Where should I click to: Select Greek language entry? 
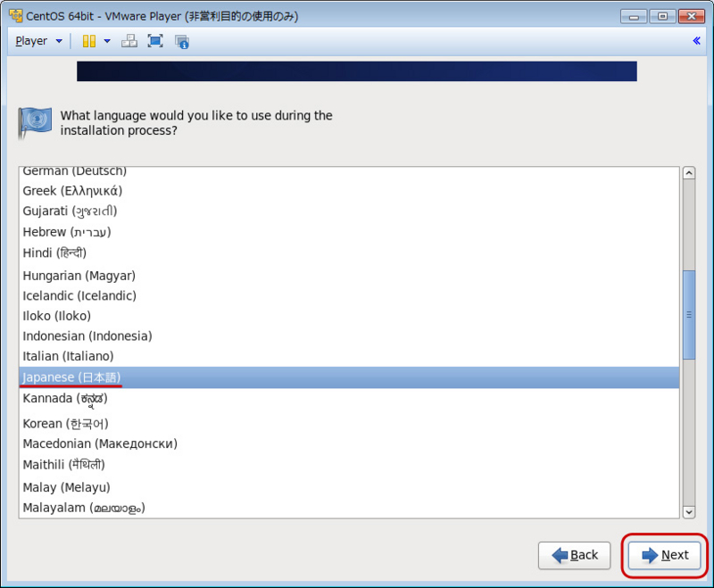click(349, 191)
